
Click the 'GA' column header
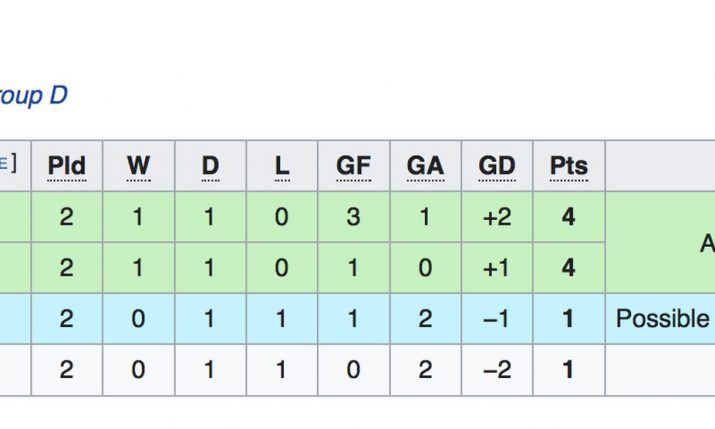click(x=425, y=165)
